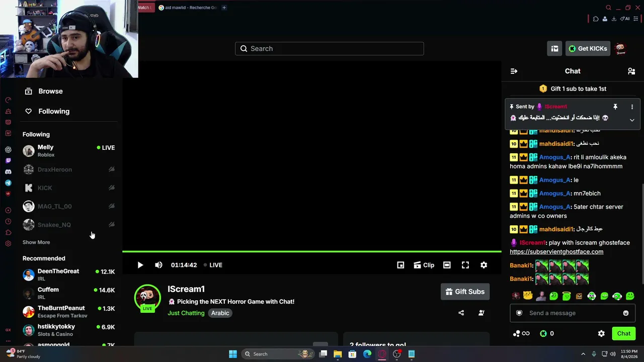The image size is (644, 362).
Task: Mute the stream volume
Action: tap(158, 265)
